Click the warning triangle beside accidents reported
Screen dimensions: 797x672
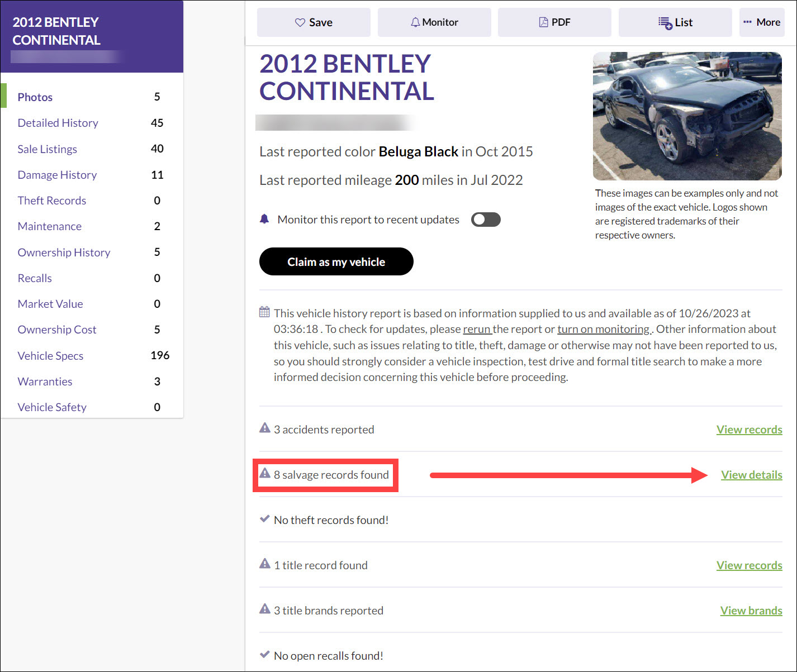(x=264, y=428)
